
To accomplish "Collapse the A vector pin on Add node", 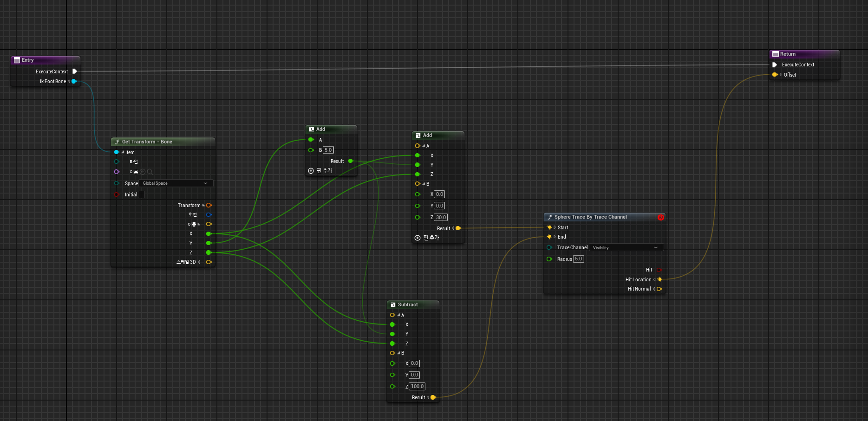I will click(x=424, y=146).
